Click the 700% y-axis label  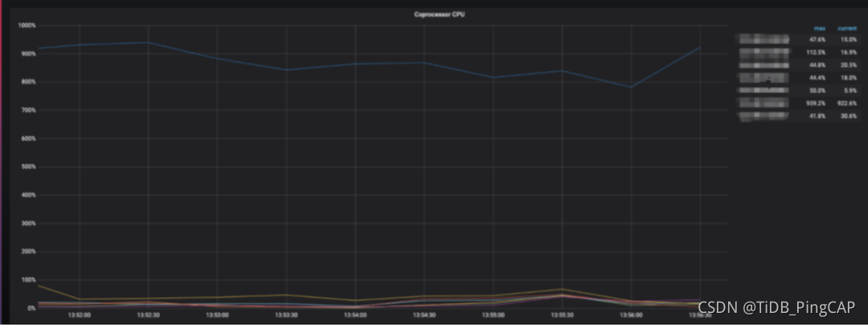click(27, 110)
